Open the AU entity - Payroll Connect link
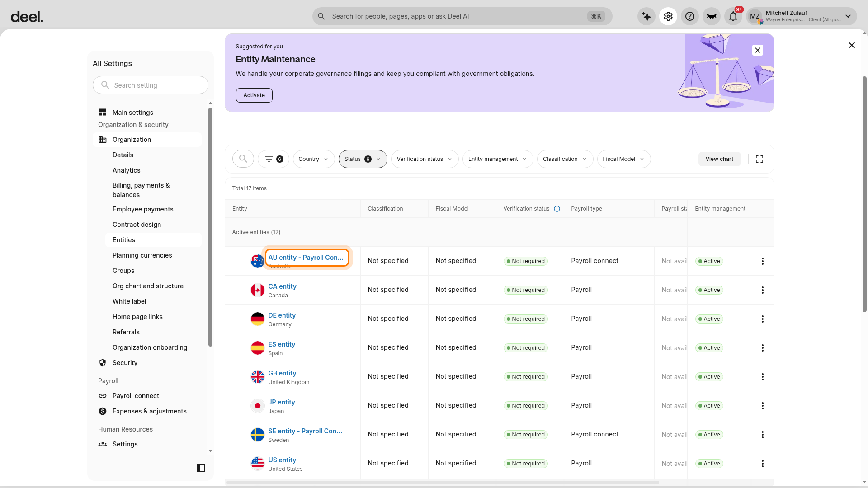This screenshot has width=868, height=488. coord(306,258)
